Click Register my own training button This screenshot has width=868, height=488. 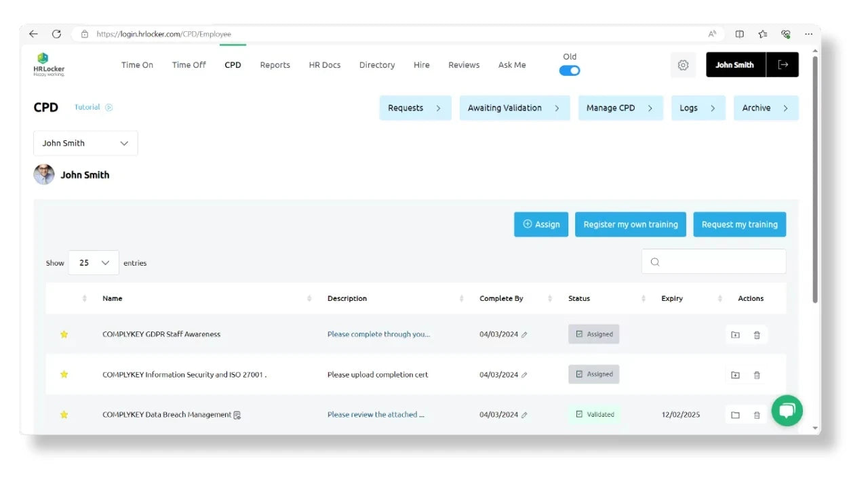point(630,224)
